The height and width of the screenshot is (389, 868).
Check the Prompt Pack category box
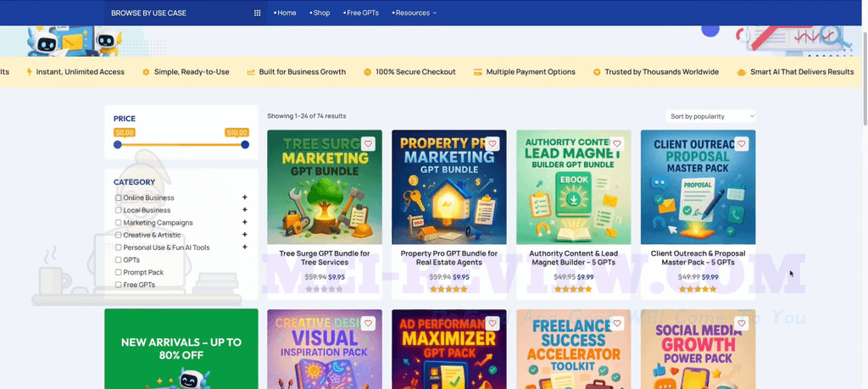point(118,272)
